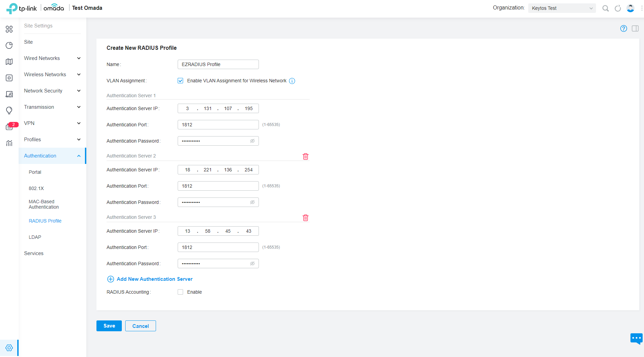
Task: Click Server 2 Authentication Port field
Action: pos(218,186)
